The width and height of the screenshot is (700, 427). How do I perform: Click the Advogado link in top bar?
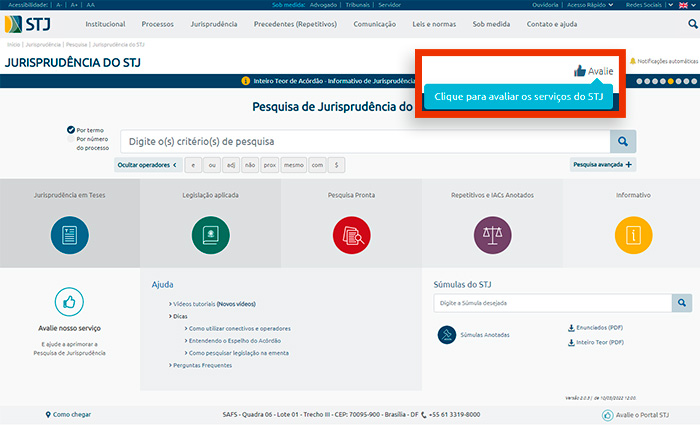pyautogui.click(x=323, y=5)
